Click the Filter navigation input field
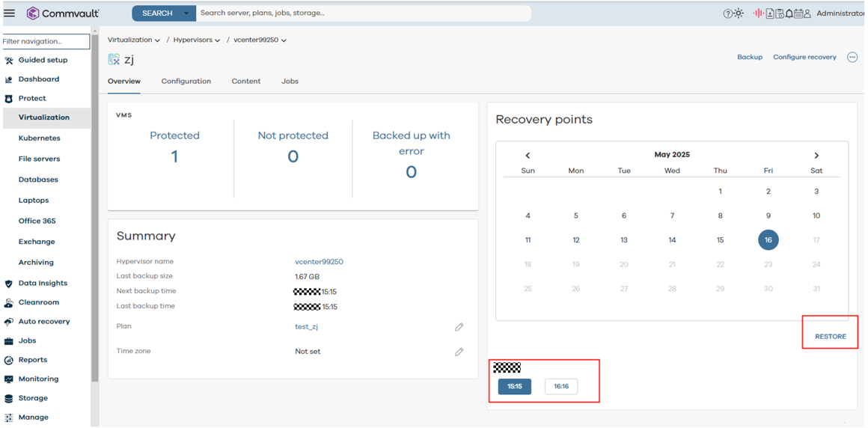Screen dimensions: 868x428 45,42
